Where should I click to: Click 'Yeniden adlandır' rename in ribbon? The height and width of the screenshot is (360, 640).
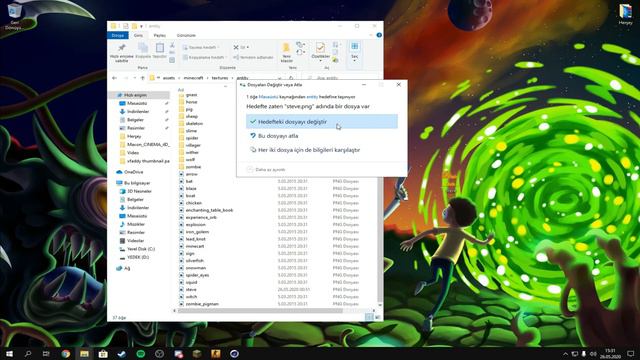point(253,58)
